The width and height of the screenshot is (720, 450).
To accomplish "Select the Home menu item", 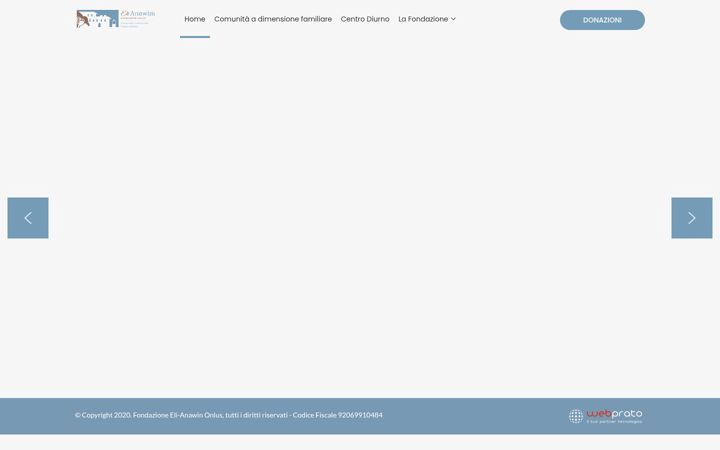I will [x=195, y=19].
